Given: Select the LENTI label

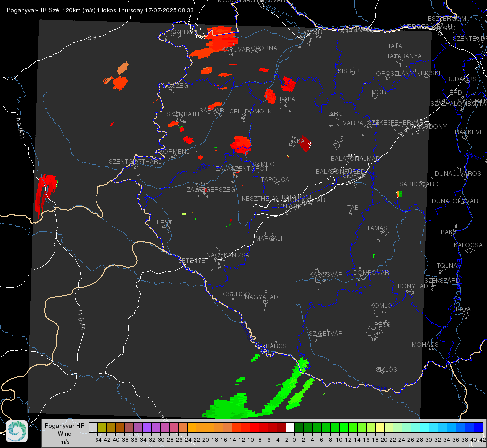Looking at the screenshot, I should (x=165, y=223).
